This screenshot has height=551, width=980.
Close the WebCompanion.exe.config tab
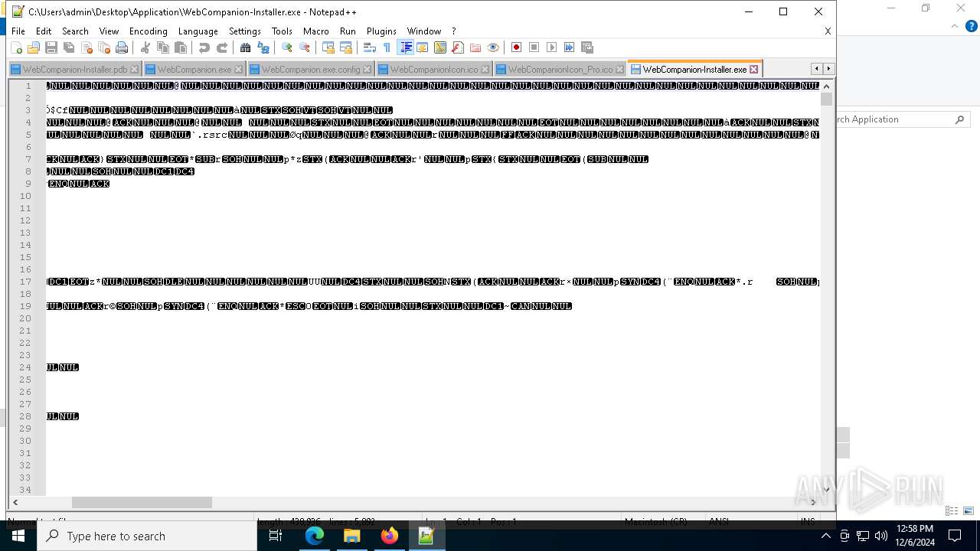(x=367, y=70)
